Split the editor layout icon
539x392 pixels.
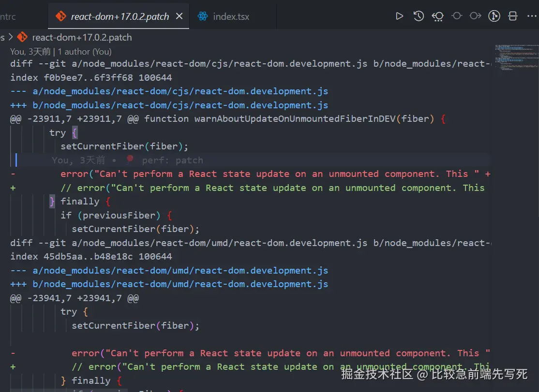click(512, 16)
